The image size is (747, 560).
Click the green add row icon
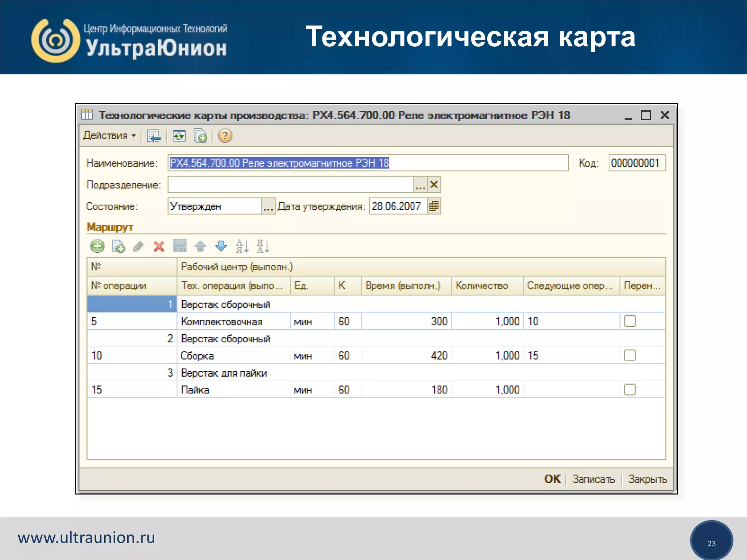97,246
